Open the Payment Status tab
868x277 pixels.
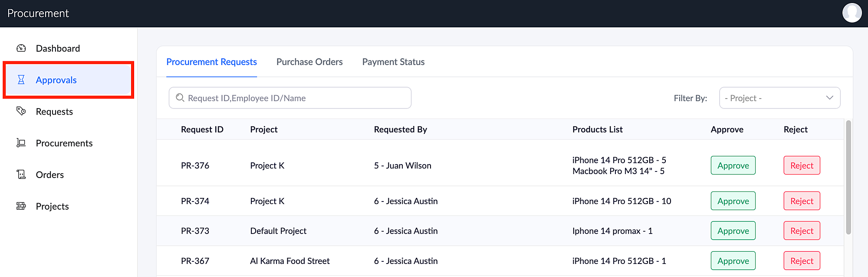click(x=393, y=62)
